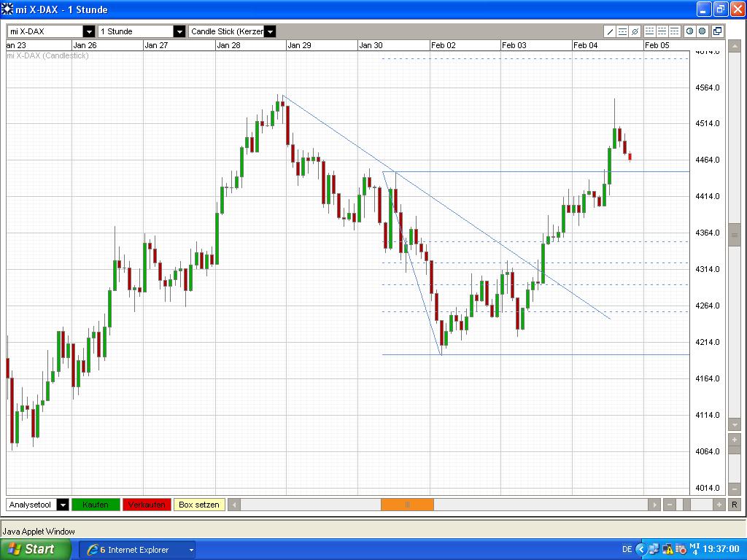Click the Box setzen button
The height and width of the screenshot is (560, 747).
click(x=198, y=505)
